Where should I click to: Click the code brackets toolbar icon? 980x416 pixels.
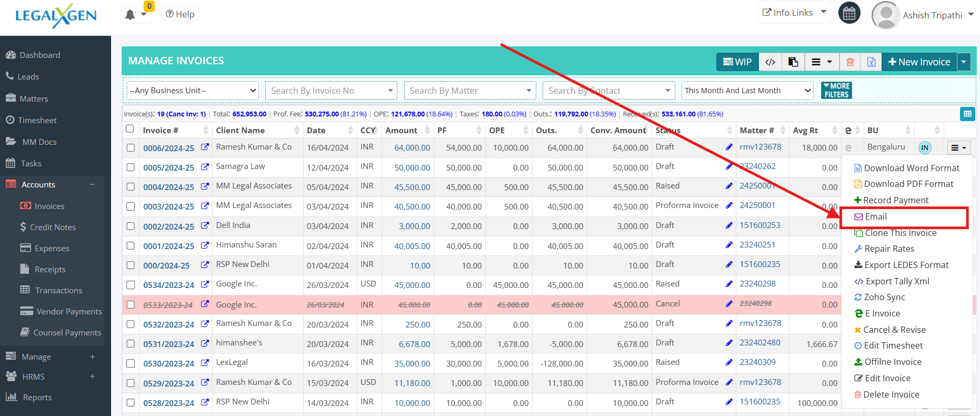[770, 62]
